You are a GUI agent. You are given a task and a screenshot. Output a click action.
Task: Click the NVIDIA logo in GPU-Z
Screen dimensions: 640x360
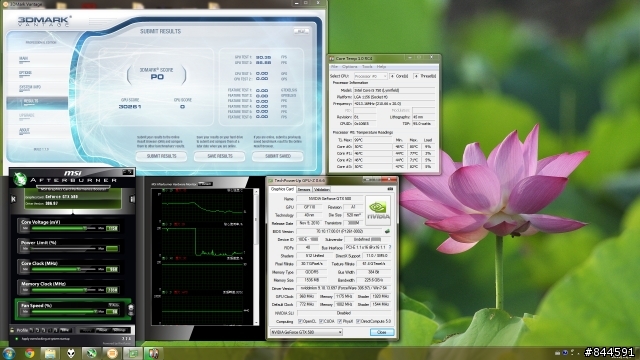click(x=378, y=210)
